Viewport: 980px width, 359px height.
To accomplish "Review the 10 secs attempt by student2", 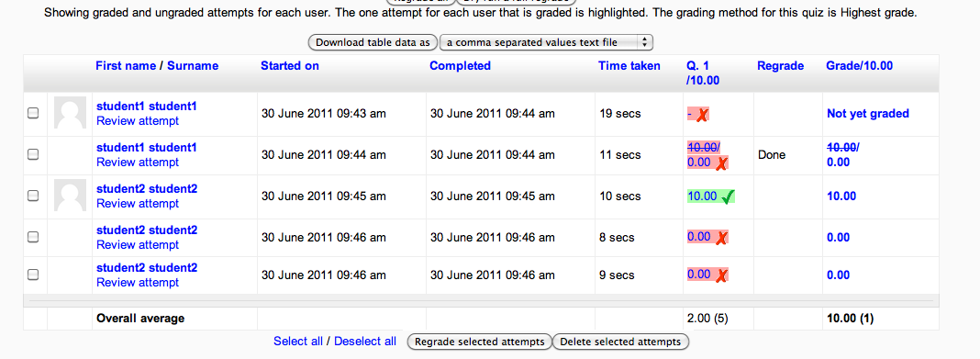I will [x=138, y=203].
